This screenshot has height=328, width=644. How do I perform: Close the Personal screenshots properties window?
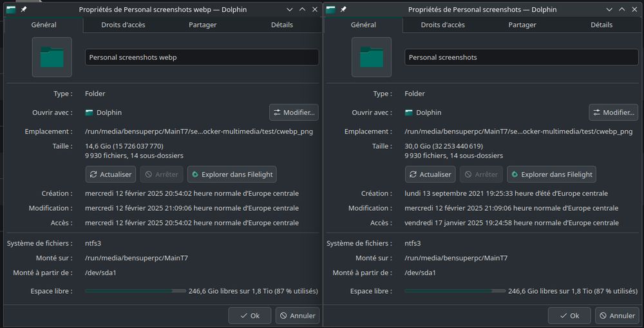point(634,9)
